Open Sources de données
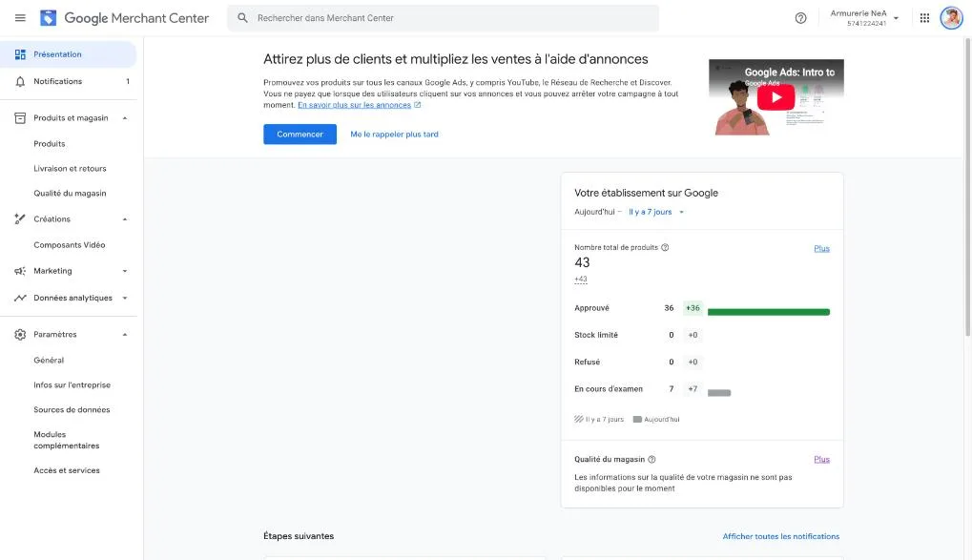 tap(72, 410)
